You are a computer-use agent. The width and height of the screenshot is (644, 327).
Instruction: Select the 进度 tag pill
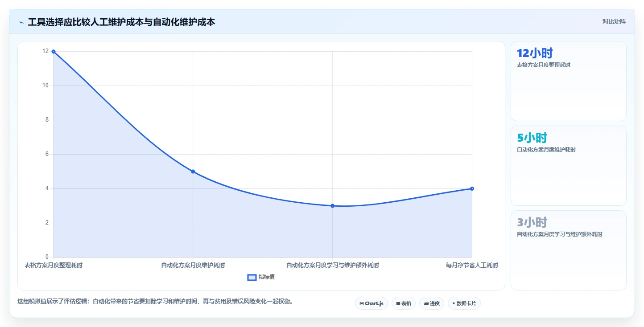point(432,303)
